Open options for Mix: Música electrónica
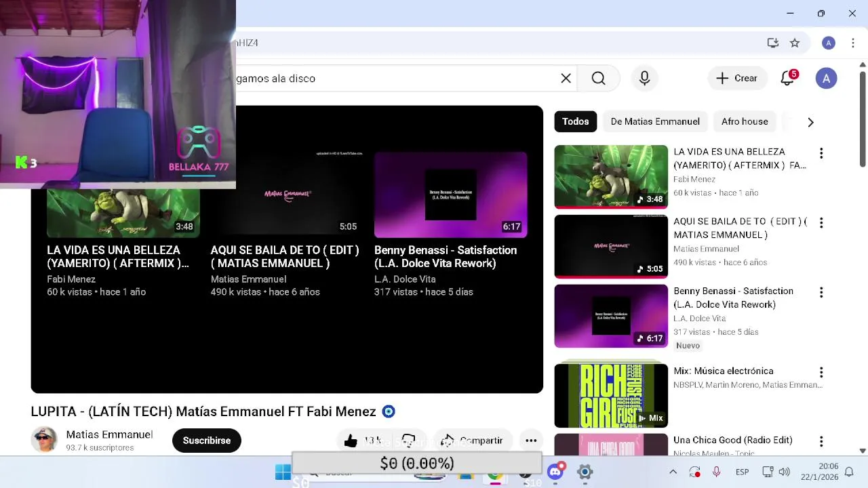Viewport: 868px width, 488px height. click(x=821, y=373)
